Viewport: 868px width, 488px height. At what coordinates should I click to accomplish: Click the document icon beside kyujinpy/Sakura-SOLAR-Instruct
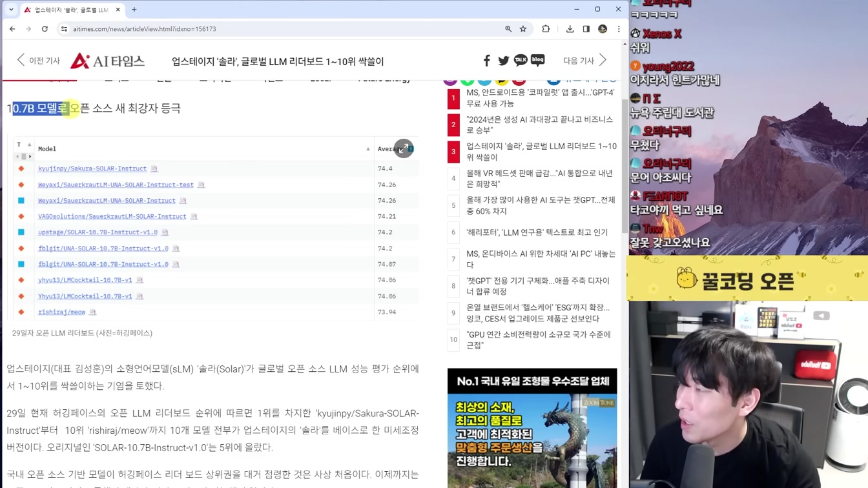point(154,168)
